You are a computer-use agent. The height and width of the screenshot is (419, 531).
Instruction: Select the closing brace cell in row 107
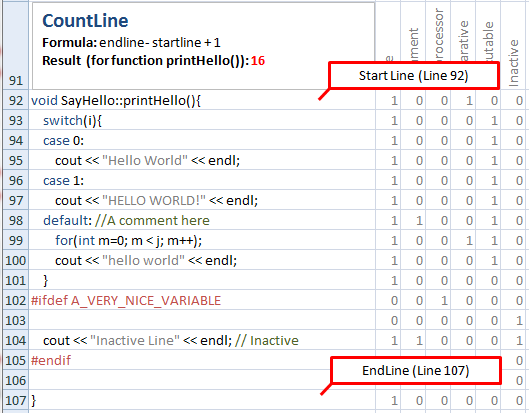pyautogui.click(x=202, y=401)
